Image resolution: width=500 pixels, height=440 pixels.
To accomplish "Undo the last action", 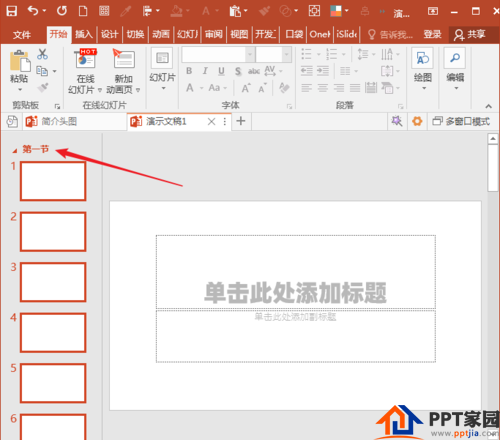I will coord(33,11).
